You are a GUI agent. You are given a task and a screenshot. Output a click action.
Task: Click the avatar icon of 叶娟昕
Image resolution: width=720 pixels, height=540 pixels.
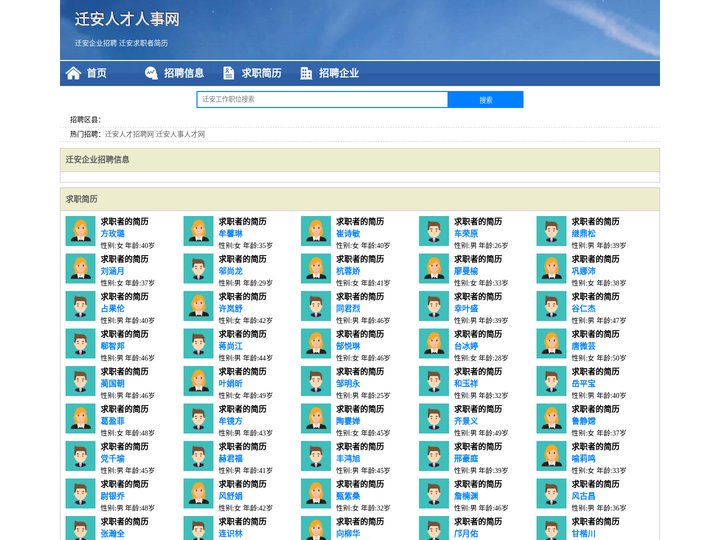click(x=198, y=381)
